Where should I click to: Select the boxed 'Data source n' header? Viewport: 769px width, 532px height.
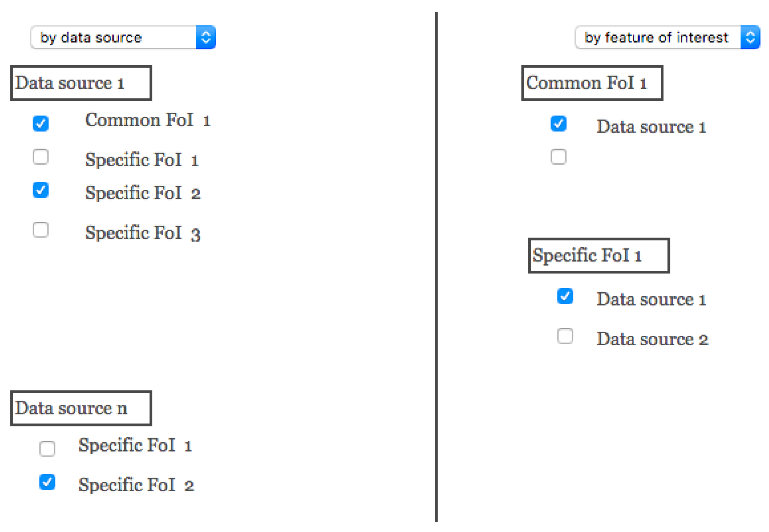tap(81, 408)
